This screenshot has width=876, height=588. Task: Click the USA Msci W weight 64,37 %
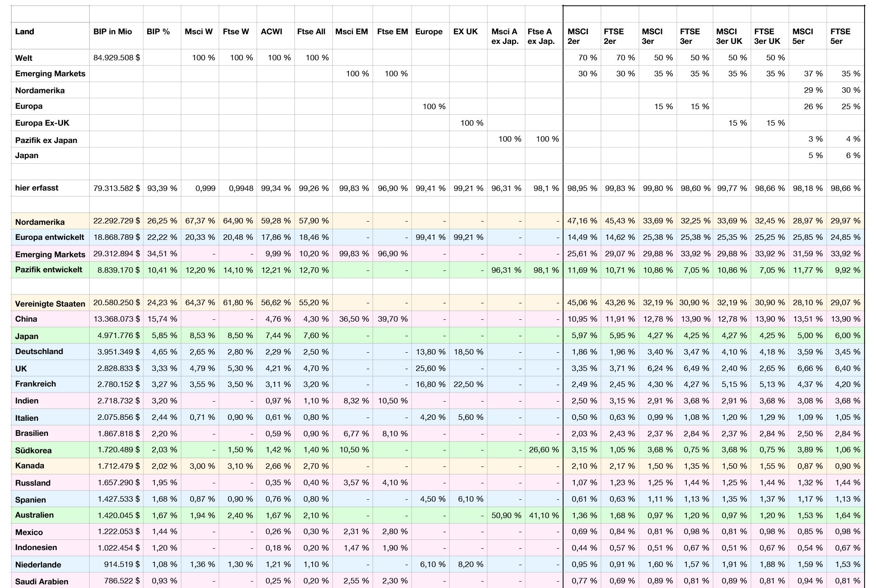pos(200,302)
